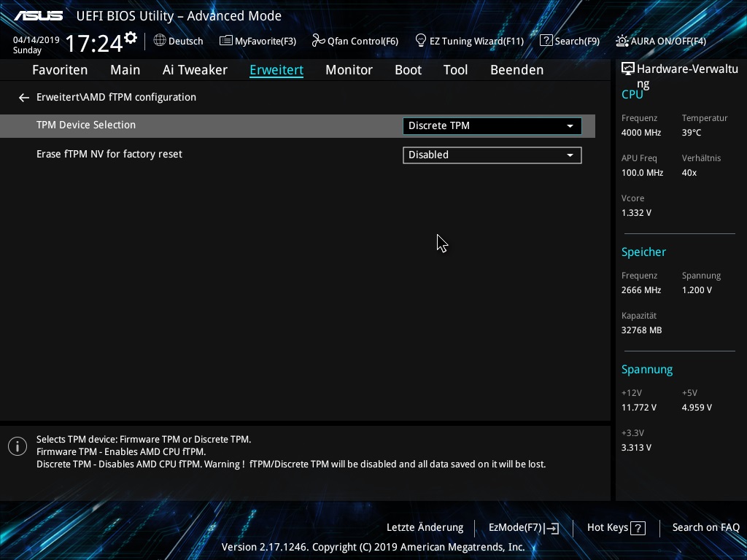Click Kapazität value 32768 MB
The image size is (747, 560).
pyautogui.click(x=642, y=330)
